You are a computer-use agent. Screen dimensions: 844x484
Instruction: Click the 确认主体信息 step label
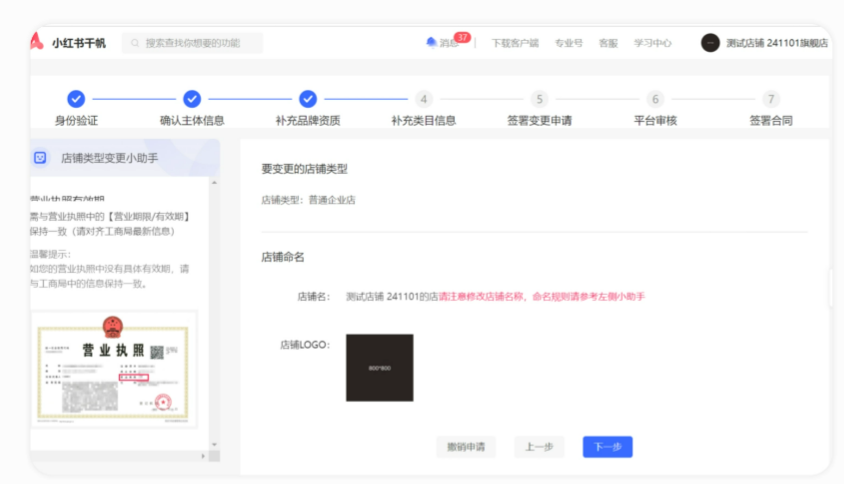pos(192,121)
